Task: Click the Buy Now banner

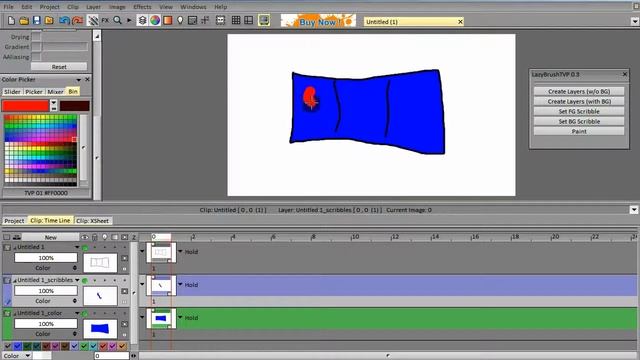Action: click(x=318, y=21)
